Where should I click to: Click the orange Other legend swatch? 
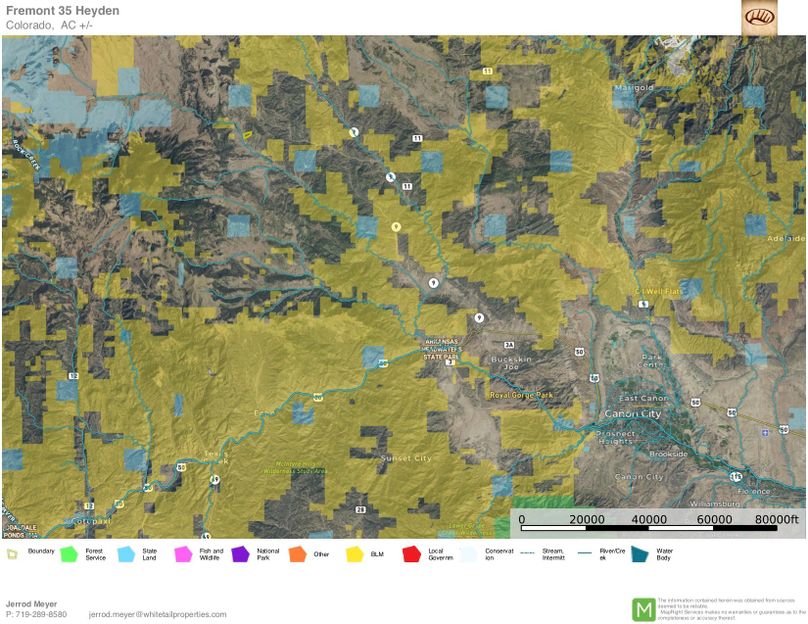[297, 553]
